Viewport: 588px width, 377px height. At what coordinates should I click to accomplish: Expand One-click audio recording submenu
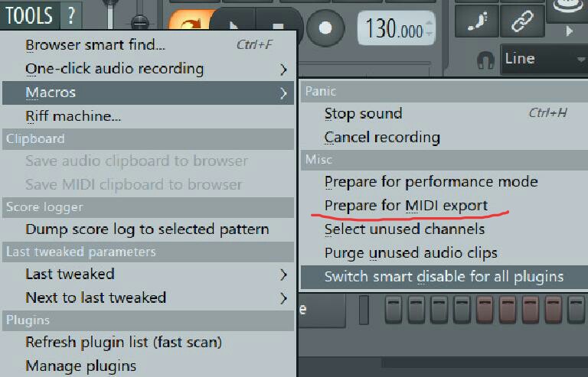148,70
